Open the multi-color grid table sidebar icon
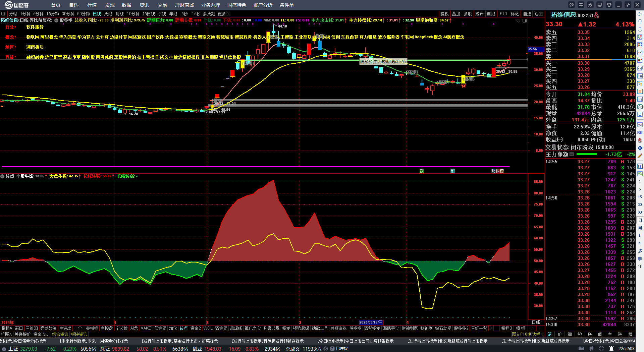This screenshot has height=352, width=644. point(640,45)
